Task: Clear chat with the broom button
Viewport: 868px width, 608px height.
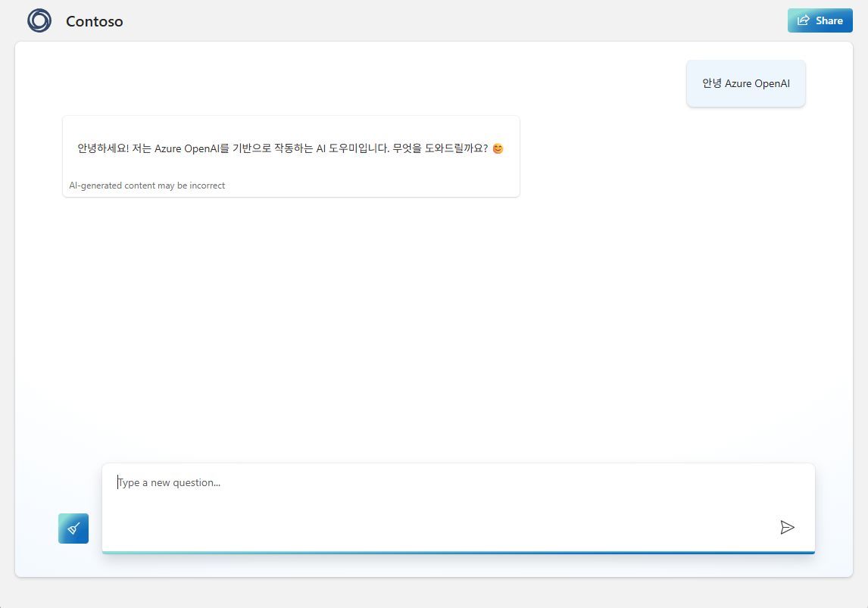Action: tap(73, 528)
